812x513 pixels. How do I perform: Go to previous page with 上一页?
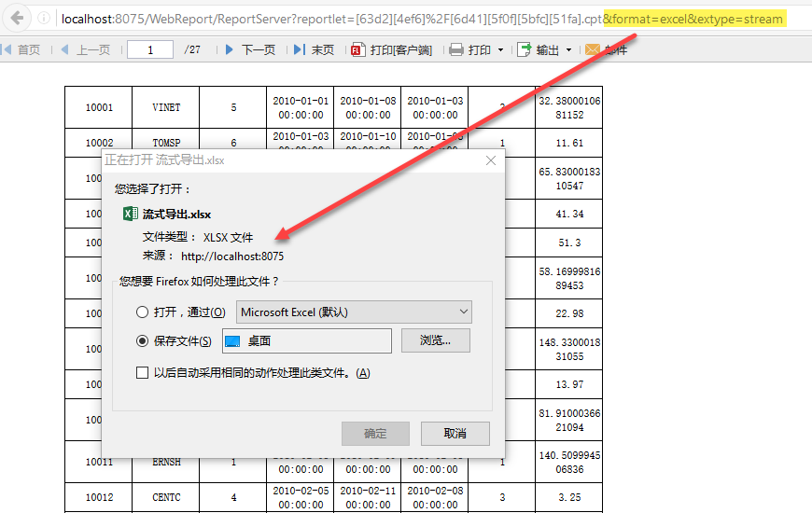(86, 49)
